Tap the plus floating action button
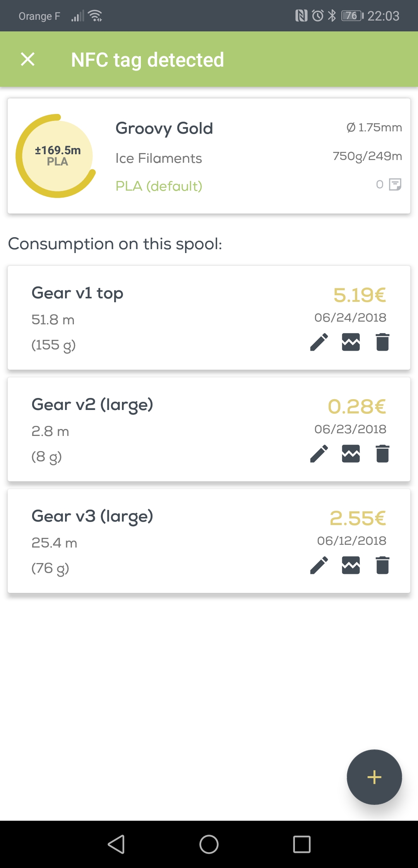The image size is (418, 868). tap(374, 777)
